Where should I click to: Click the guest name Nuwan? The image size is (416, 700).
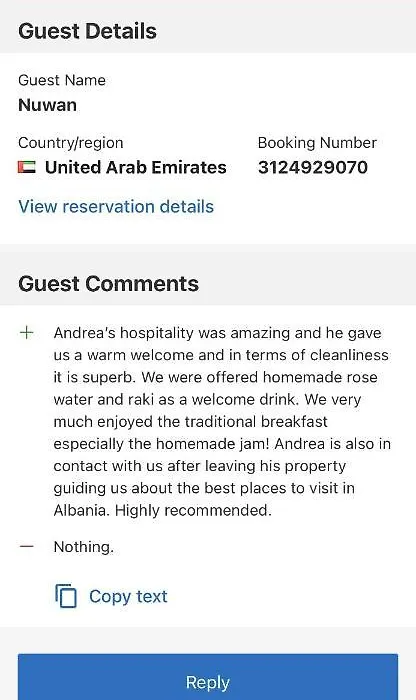(47, 105)
